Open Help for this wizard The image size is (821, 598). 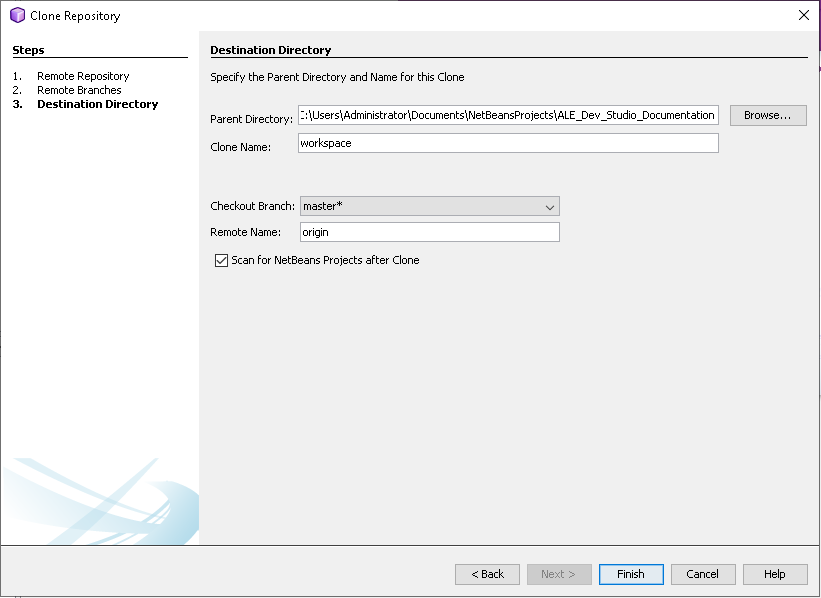[x=774, y=574]
